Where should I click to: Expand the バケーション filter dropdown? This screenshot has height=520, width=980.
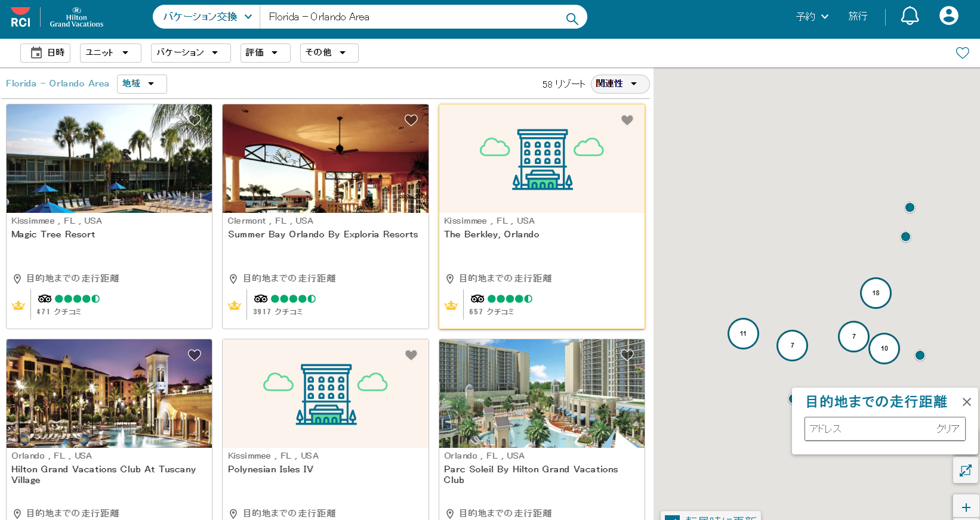[x=190, y=52]
